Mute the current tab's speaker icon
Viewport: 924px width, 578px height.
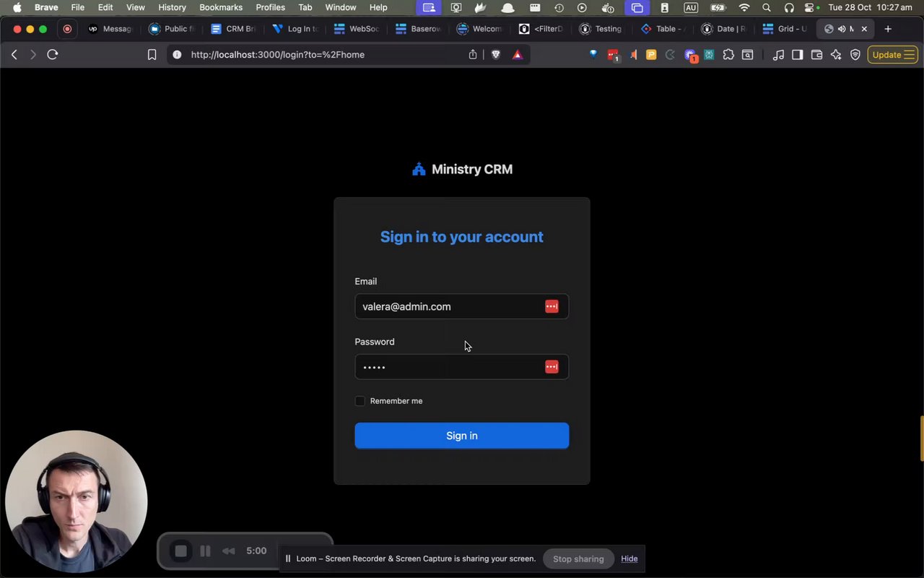coord(841,29)
